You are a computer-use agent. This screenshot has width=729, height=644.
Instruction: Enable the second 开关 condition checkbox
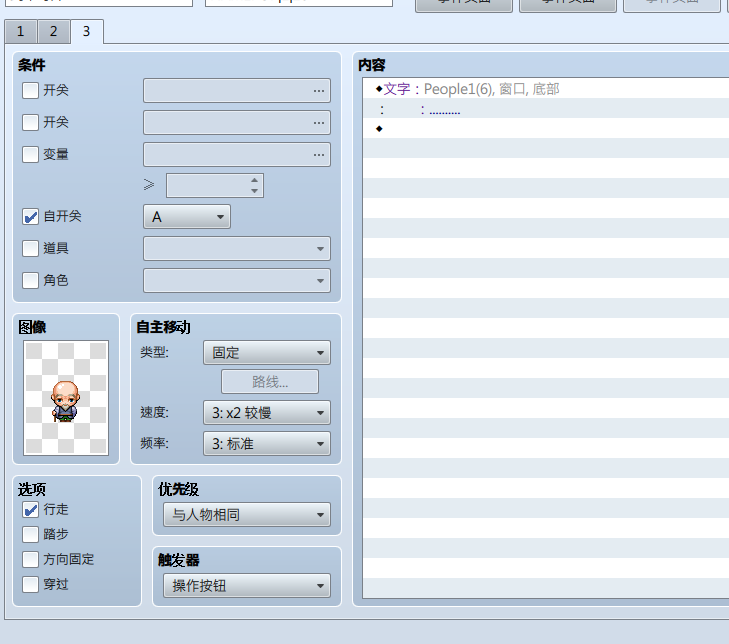point(31,122)
